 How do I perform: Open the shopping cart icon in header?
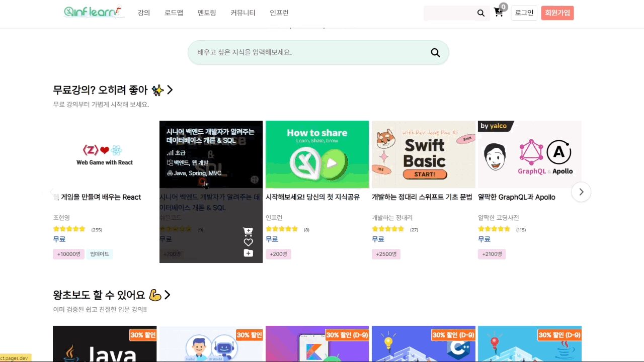pyautogui.click(x=499, y=13)
